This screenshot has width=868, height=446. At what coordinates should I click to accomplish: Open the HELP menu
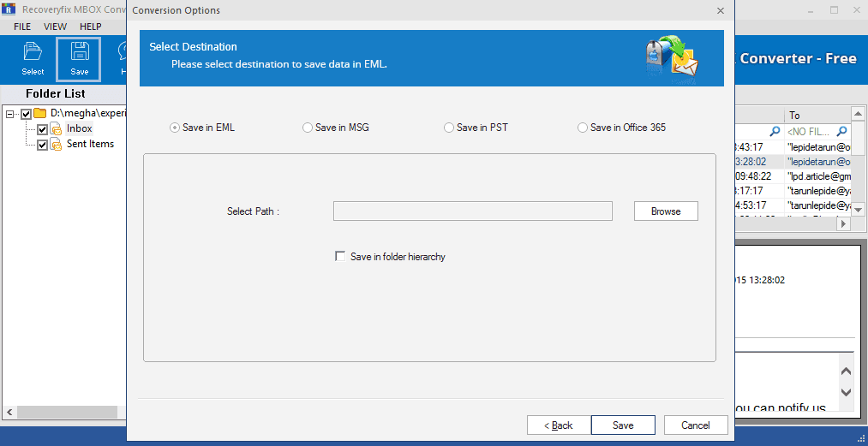pyautogui.click(x=91, y=27)
